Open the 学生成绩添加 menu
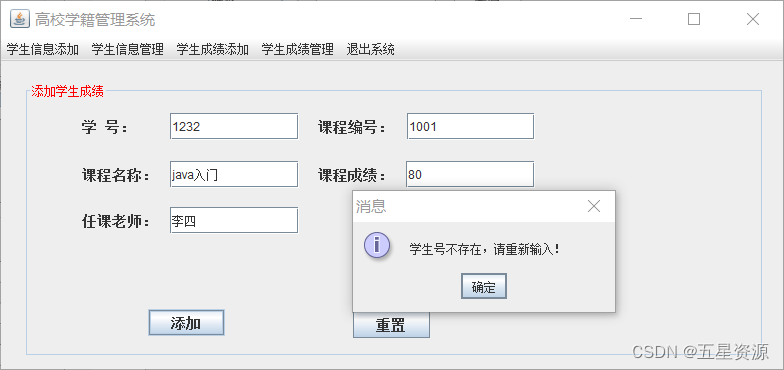784x370 pixels. (x=212, y=50)
